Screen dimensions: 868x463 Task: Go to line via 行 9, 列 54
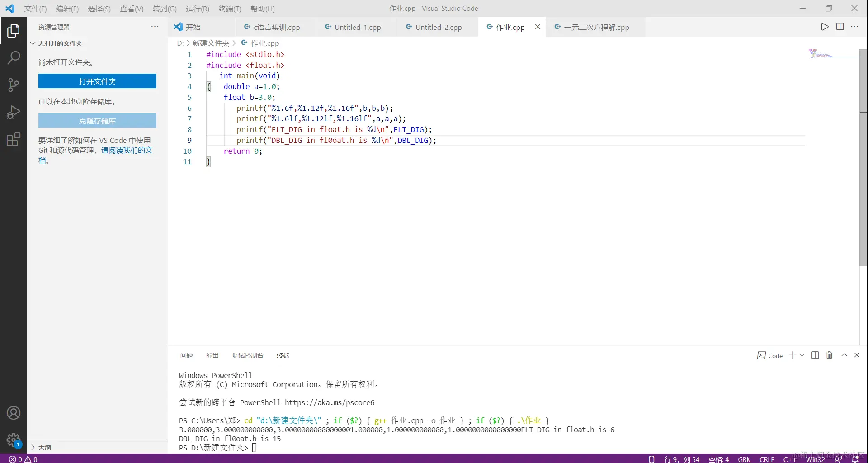(682, 459)
